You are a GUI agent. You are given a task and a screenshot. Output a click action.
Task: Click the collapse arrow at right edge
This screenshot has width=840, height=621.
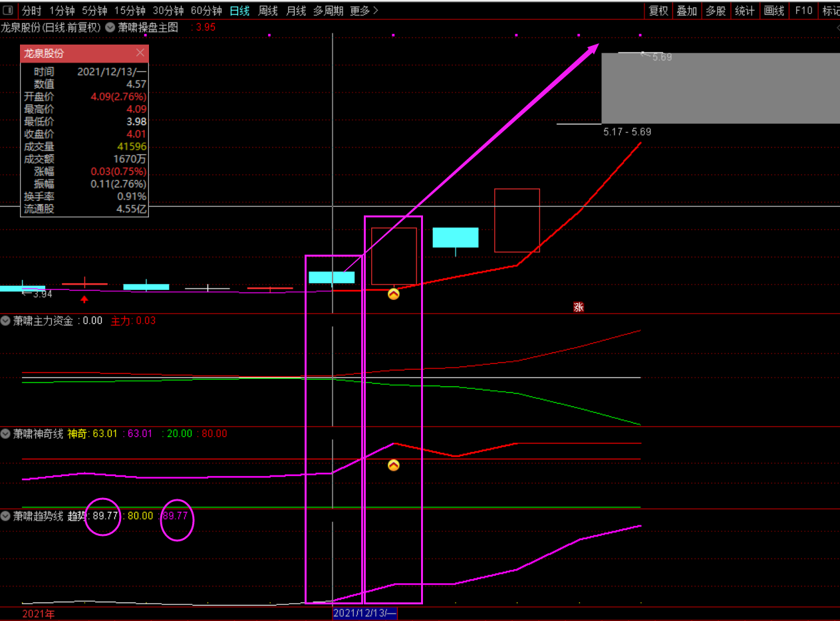pos(837,28)
